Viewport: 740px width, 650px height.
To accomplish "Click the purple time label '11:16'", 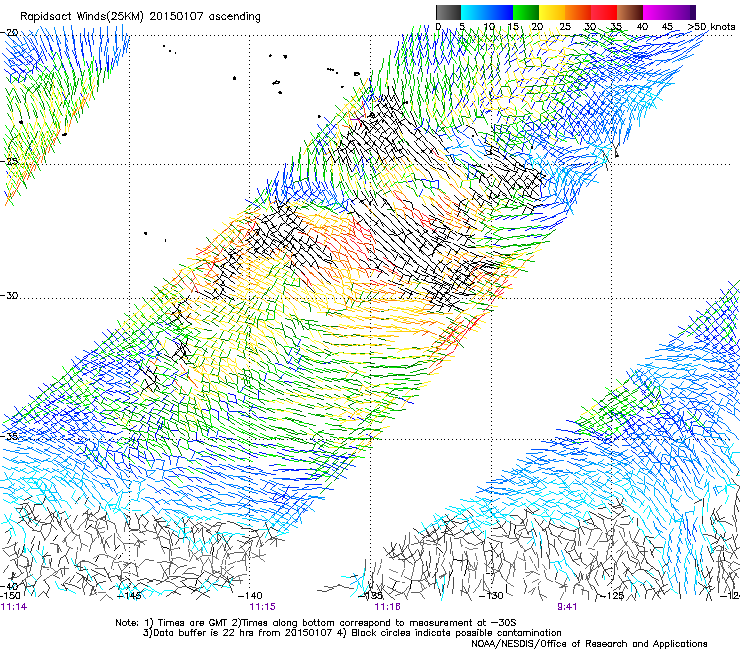I will (387, 607).
